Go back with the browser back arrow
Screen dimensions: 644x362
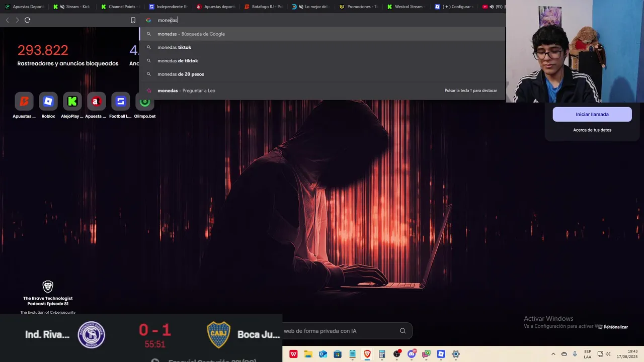7,20
